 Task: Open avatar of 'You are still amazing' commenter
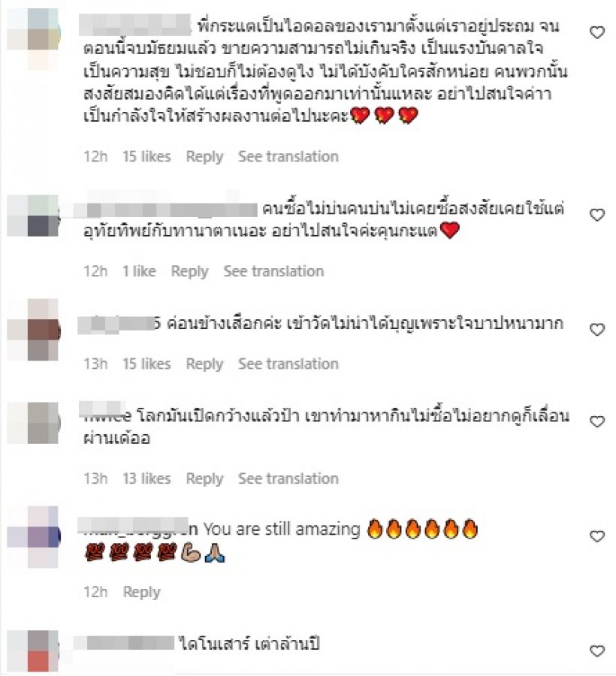(x=34, y=537)
